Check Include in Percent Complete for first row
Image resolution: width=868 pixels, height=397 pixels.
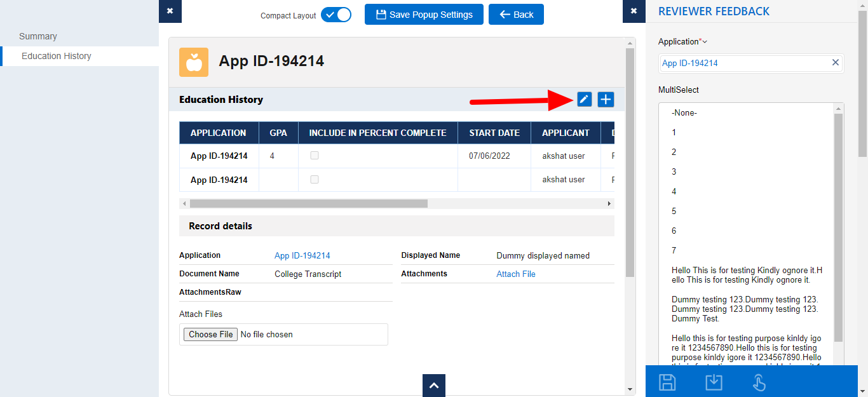pos(315,156)
